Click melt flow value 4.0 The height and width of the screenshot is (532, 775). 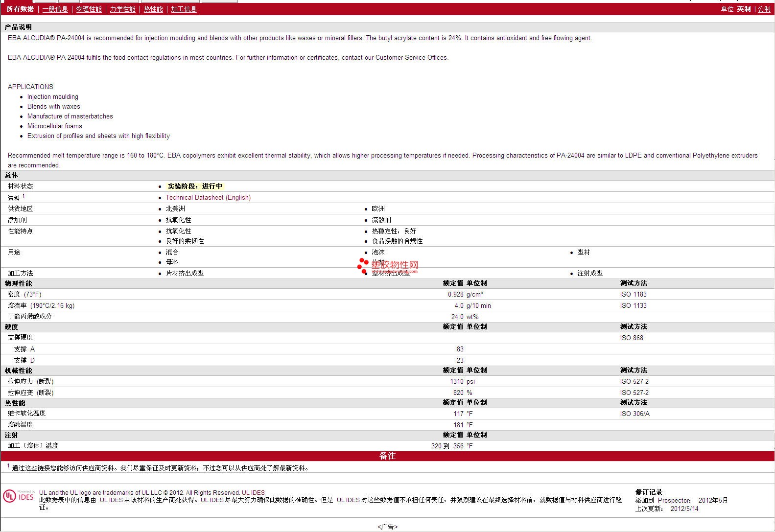pyautogui.click(x=459, y=305)
